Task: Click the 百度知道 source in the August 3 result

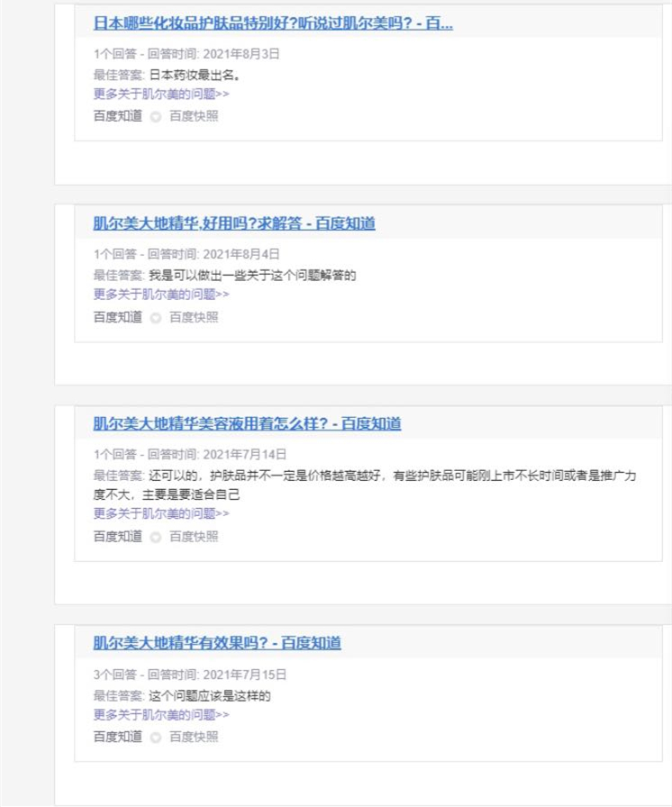Action: pos(118,116)
